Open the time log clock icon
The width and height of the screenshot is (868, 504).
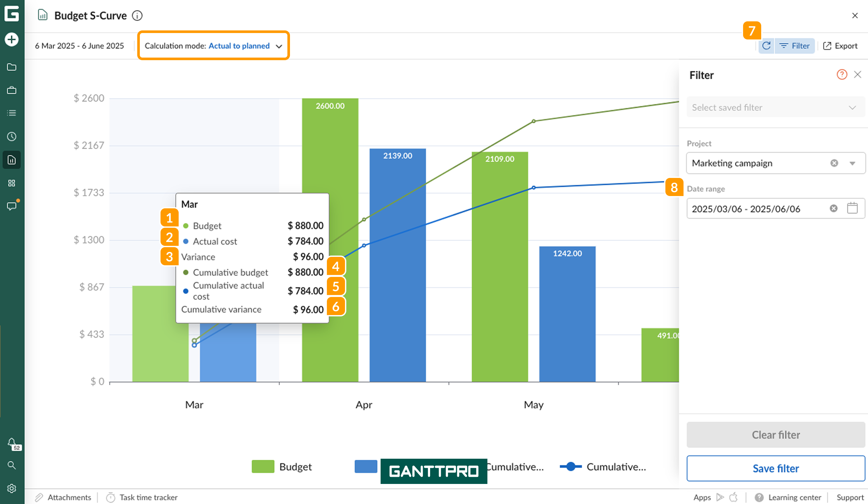click(12, 137)
